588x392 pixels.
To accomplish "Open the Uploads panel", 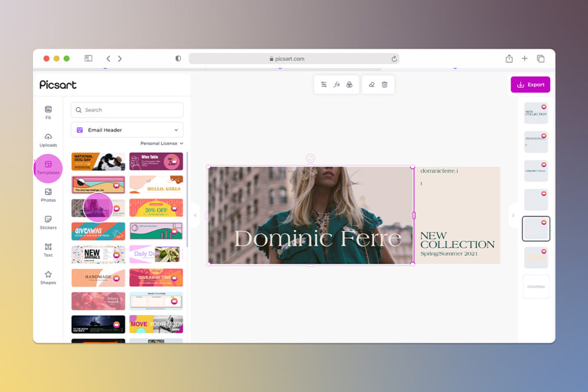I will (48, 139).
